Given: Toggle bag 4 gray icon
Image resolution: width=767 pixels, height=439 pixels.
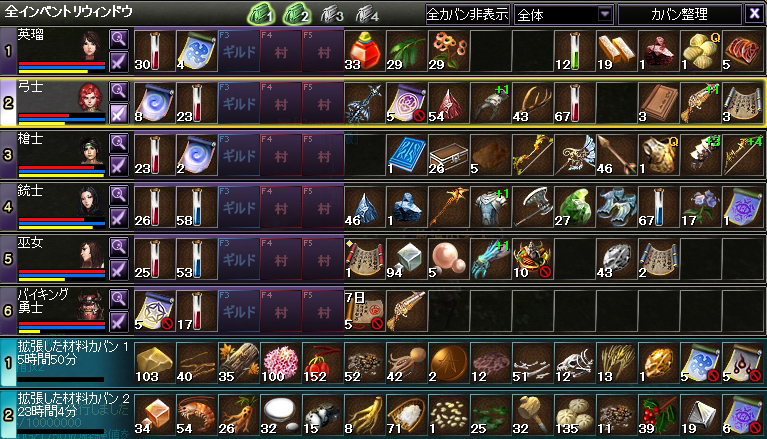Looking at the screenshot, I should point(367,14).
